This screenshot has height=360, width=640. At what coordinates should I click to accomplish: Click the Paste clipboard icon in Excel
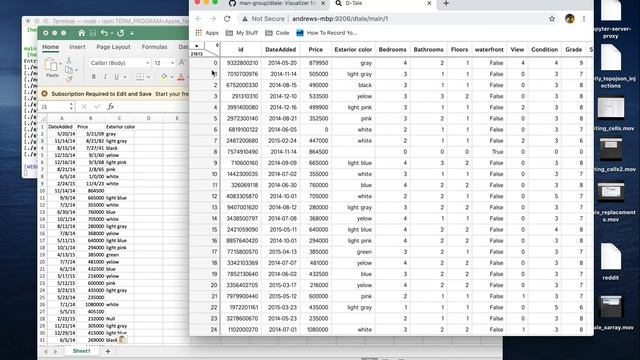[x=51, y=65]
